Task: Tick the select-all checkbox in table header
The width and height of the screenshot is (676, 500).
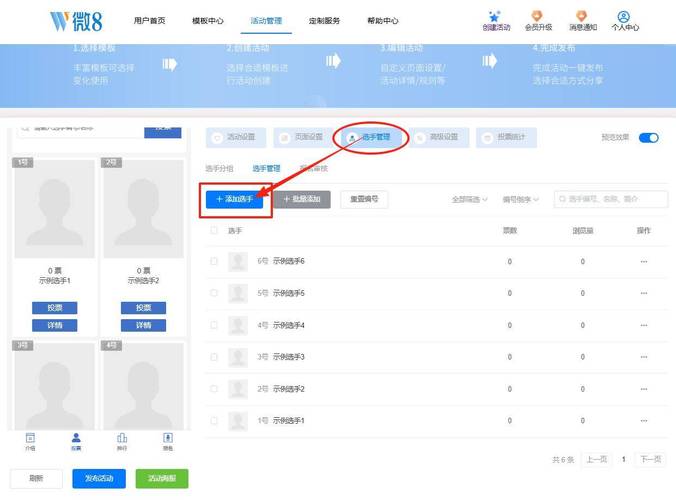Action: (x=214, y=230)
